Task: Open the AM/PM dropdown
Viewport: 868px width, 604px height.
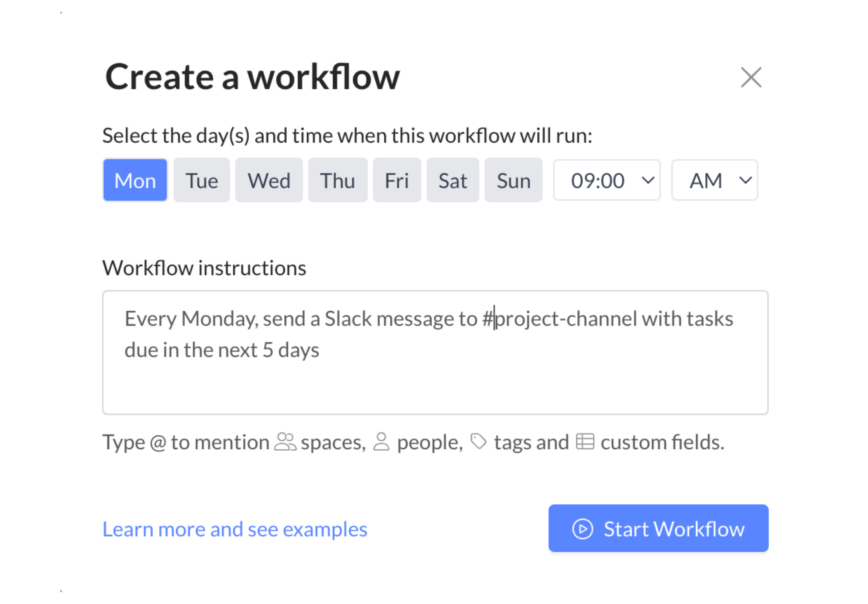Action: (714, 180)
